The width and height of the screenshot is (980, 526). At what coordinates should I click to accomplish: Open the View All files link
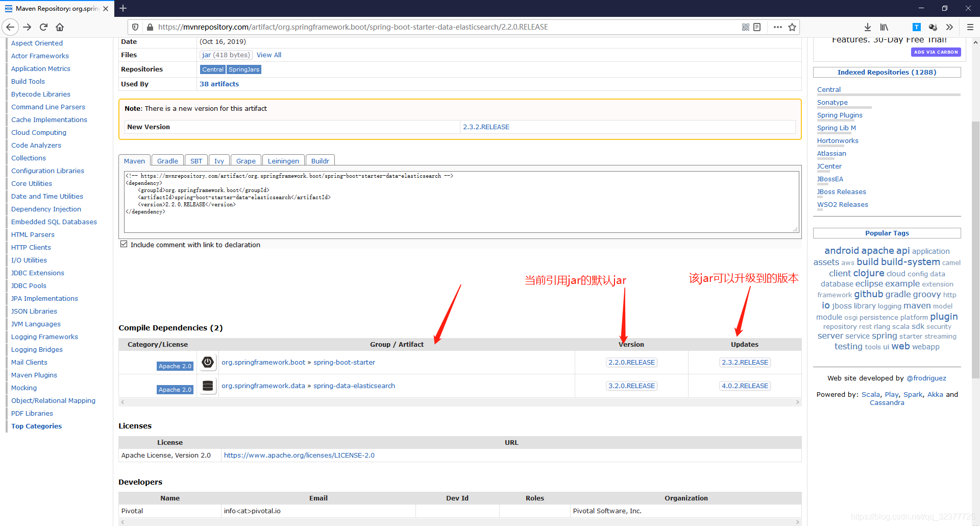click(x=268, y=55)
